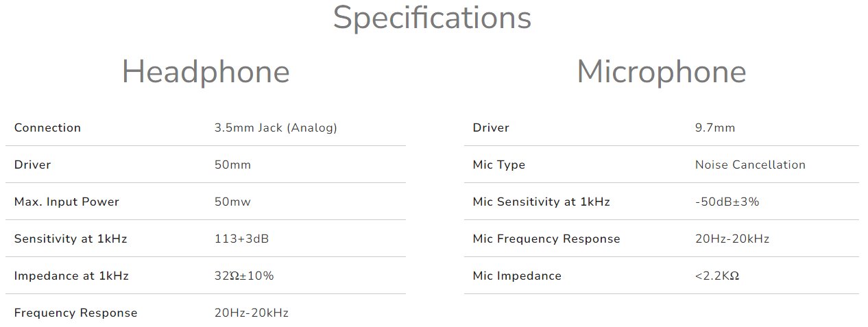
Task: Select the <2.2KΩ mic impedance value
Action: click(717, 276)
